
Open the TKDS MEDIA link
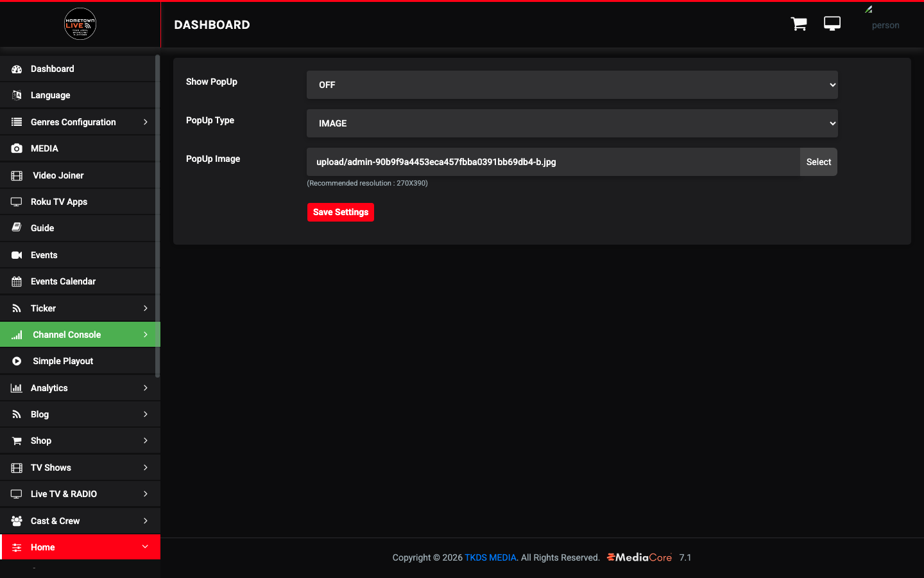click(490, 557)
